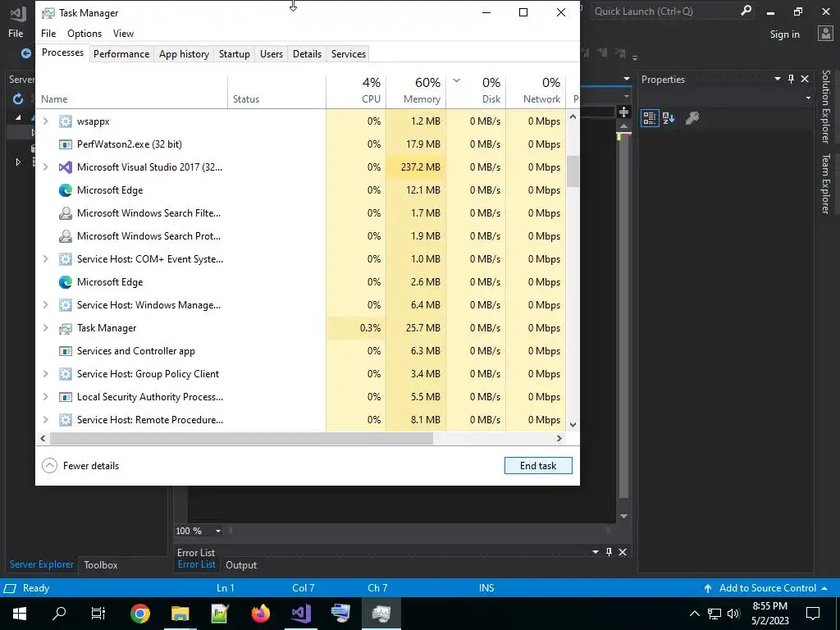
Task: Click Task View icon on taskbar
Action: point(98,614)
